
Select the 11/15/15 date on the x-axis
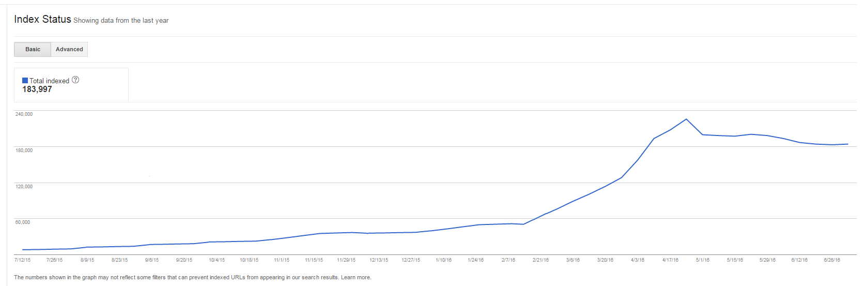(x=314, y=260)
